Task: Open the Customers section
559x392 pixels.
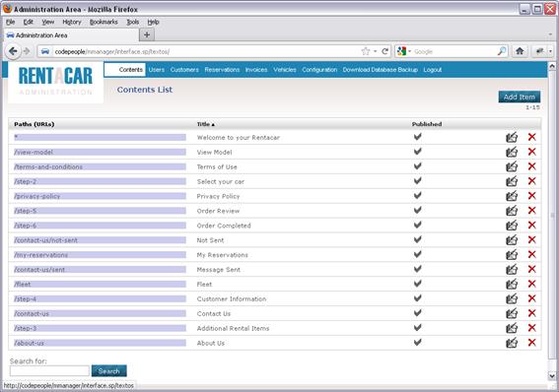Action: [x=184, y=70]
